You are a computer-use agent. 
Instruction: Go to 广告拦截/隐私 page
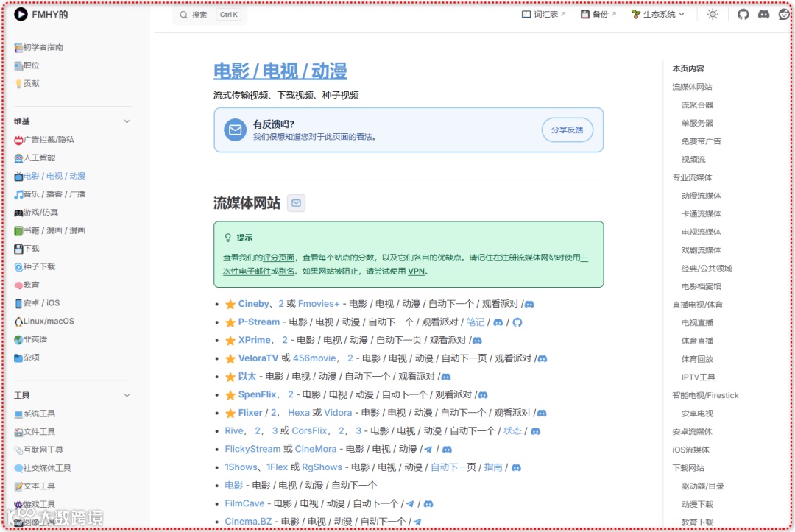pyautogui.click(x=44, y=140)
